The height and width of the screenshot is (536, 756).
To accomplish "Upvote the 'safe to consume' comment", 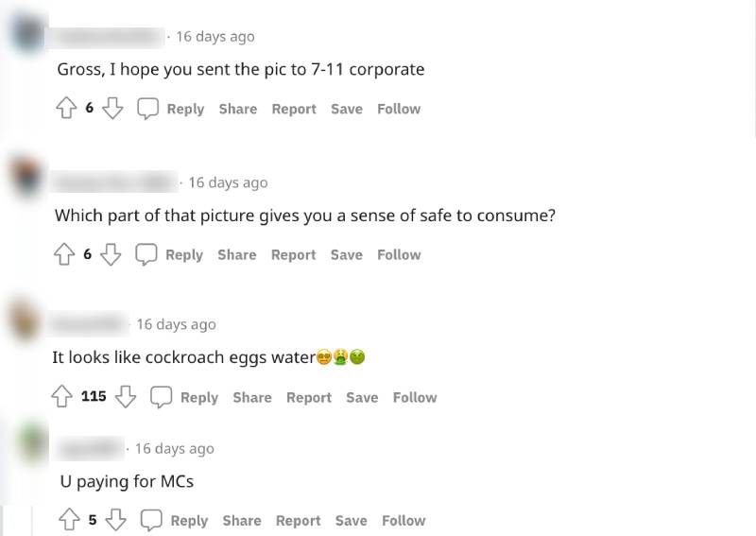I will [65, 254].
